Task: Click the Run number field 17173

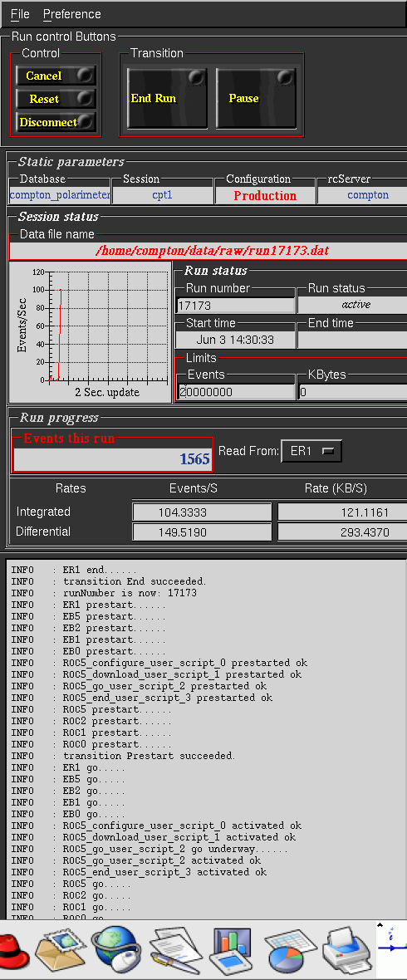Action: pyautogui.click(x=236, y=306)
